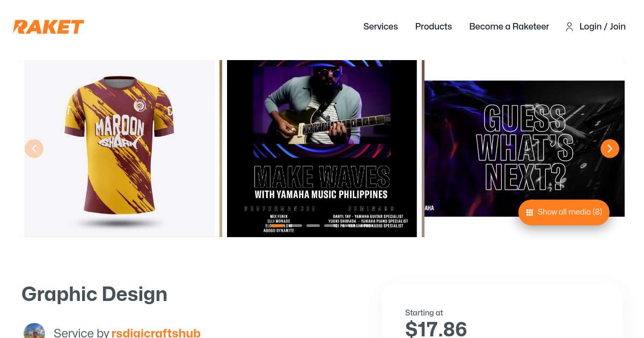The image size is (644, 338).
Task: Go back with the left carousel arrow
Action: [34, 149]
